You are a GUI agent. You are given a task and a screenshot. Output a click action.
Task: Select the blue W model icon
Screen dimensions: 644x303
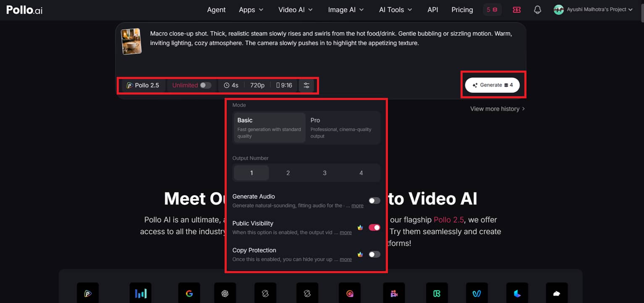[x=477, y=293]
